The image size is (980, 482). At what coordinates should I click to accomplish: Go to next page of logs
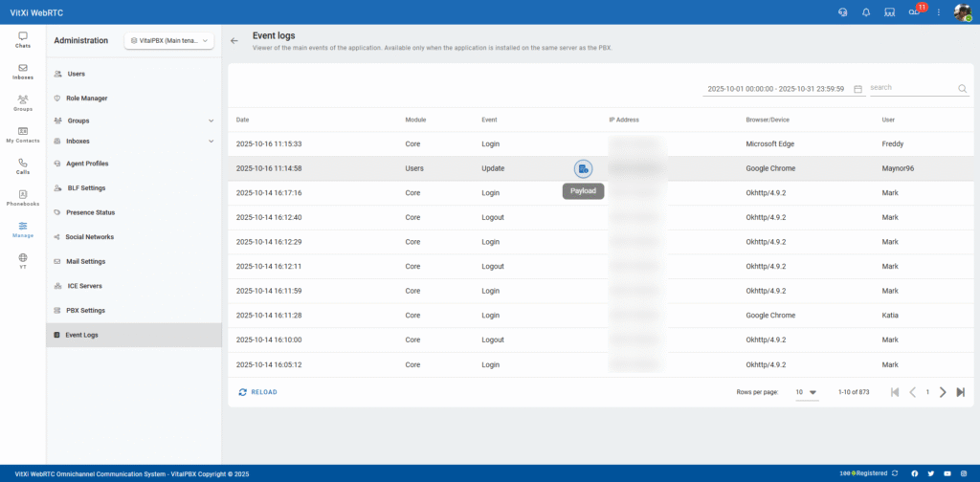click(943, 392)
